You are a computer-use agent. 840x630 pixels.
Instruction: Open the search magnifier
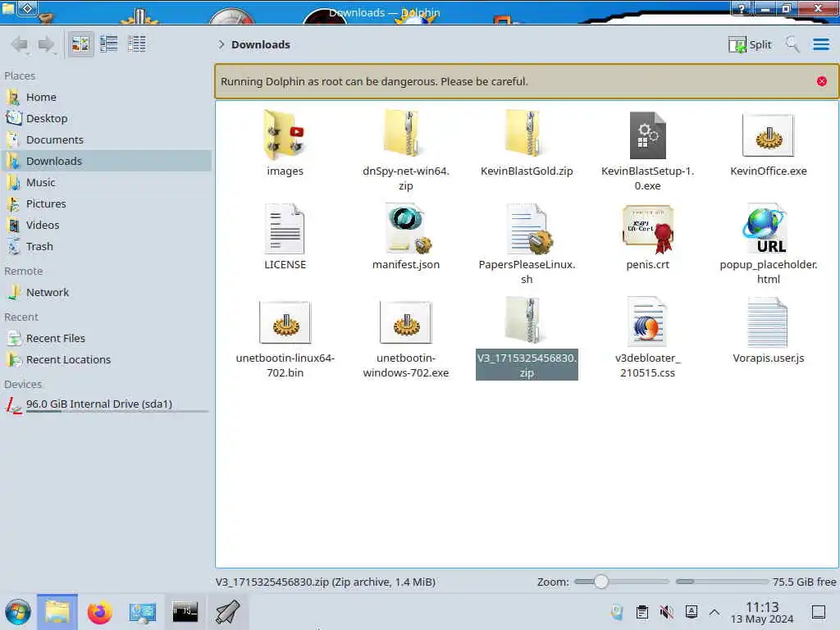(792, 44)
